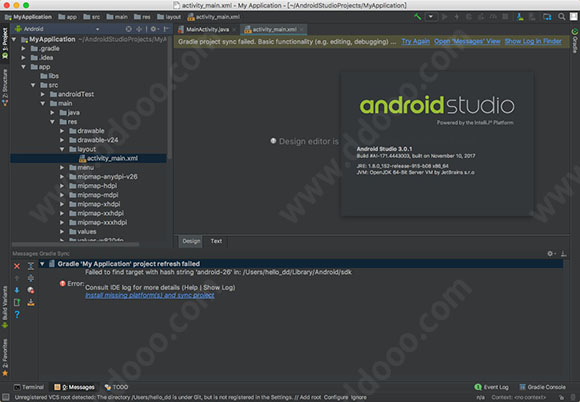580x402 pixels.
Task: Click the greyed-out Run arrow in toolbar
Action: [445, 17]
